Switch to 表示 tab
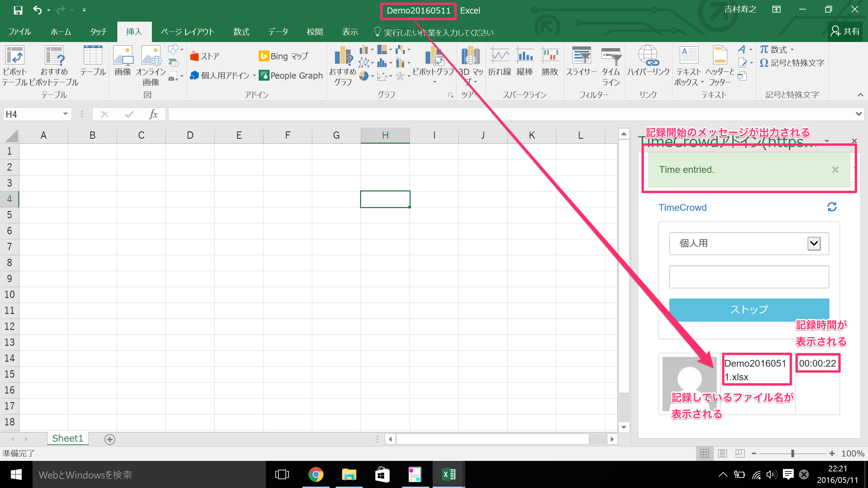868x488 pixels. pos(350,32)
